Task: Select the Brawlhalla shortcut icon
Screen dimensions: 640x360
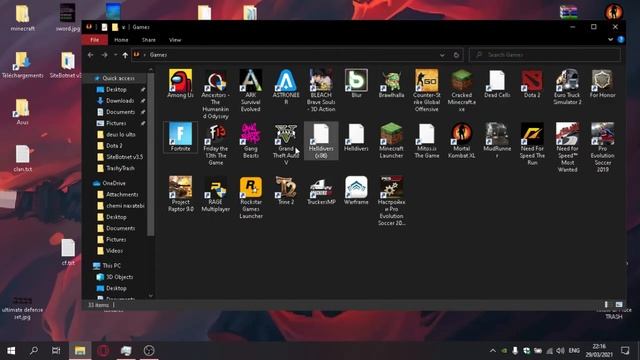Action: click(391, 84)
